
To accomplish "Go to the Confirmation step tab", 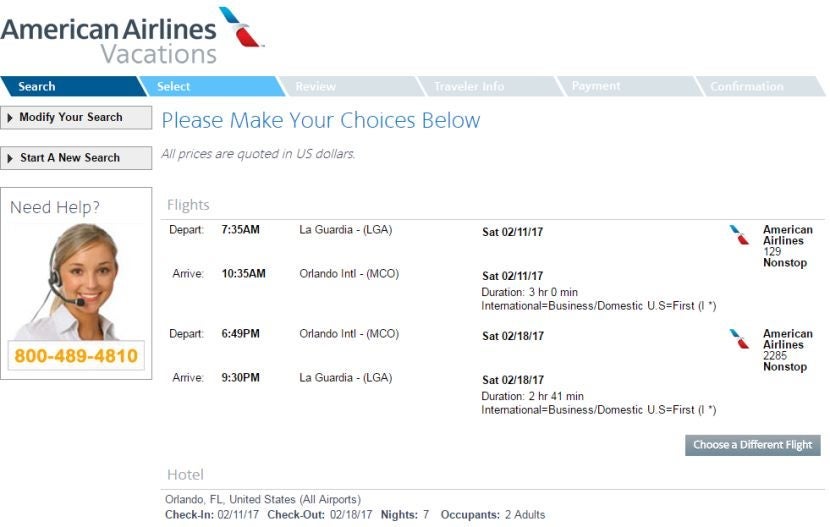I will tap(760, 86).
